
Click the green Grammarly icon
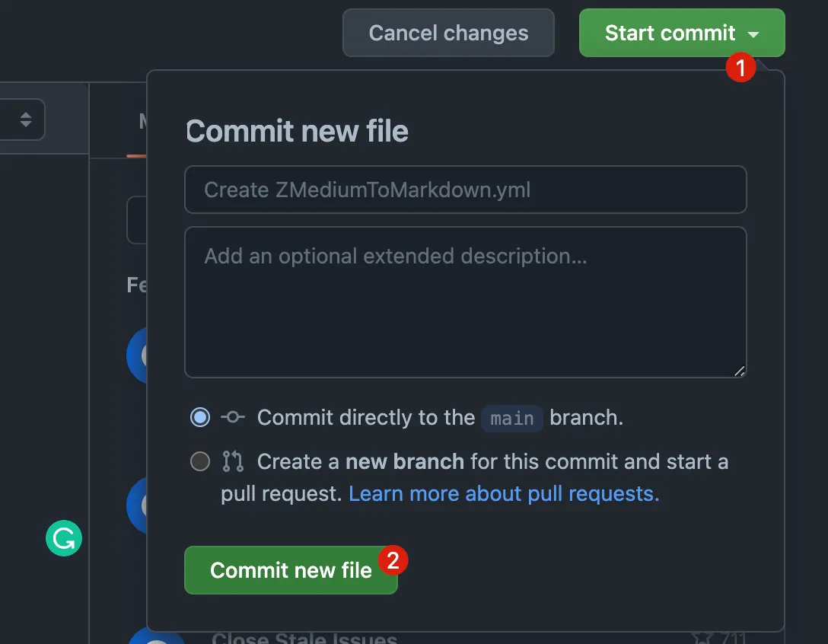click(x=64, y=539)
